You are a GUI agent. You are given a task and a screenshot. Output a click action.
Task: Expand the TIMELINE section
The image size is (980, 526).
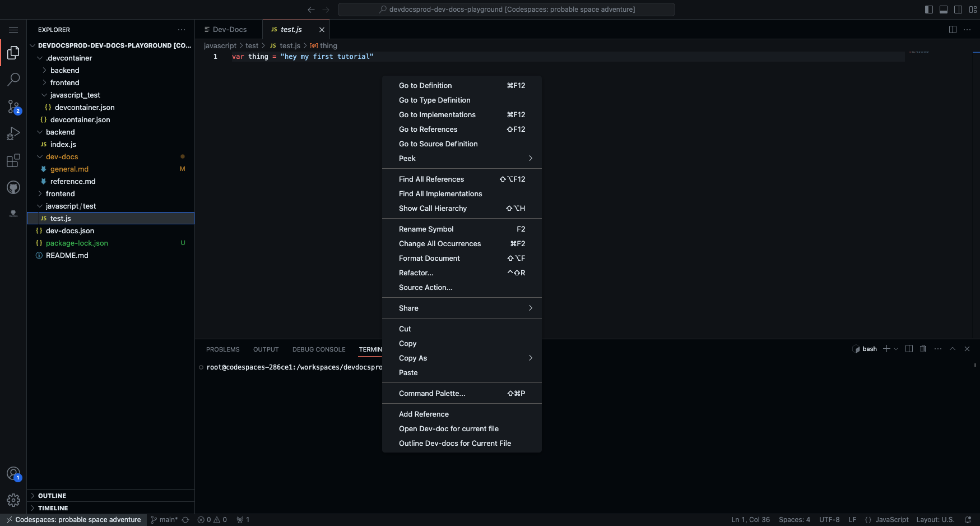[x=53, y=508]
